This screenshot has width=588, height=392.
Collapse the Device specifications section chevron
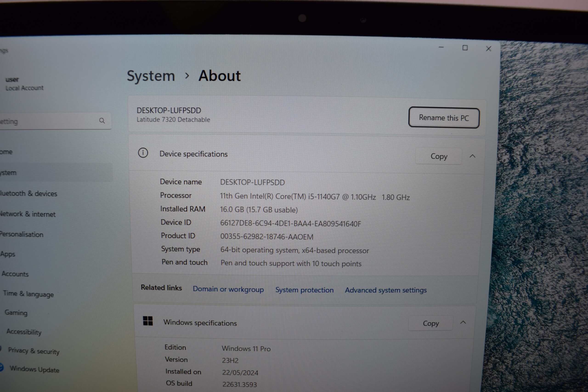[472, 156]
